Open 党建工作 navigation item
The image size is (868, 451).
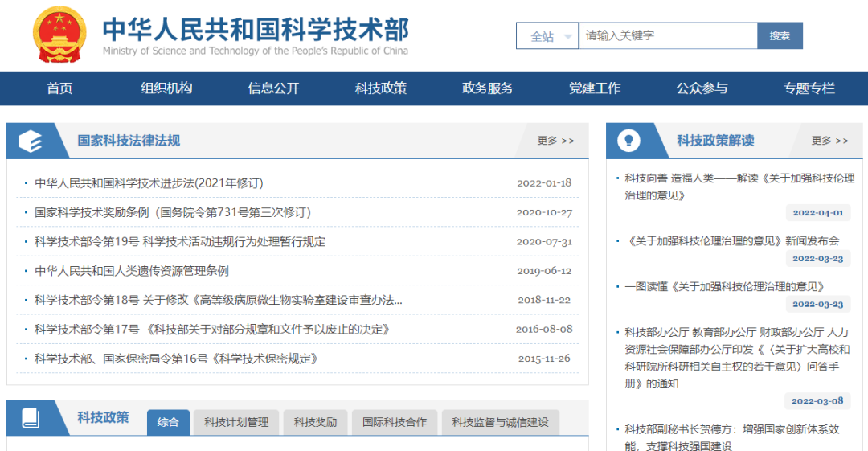click(595, 88)
